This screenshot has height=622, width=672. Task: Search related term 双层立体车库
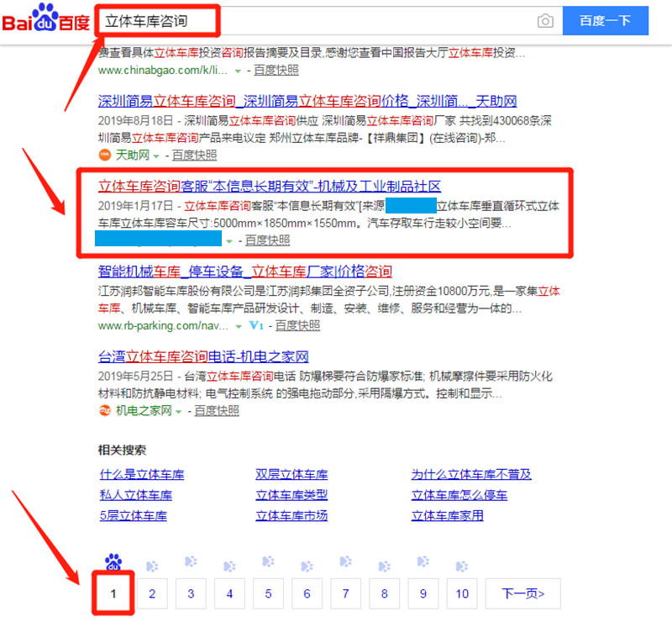click(x=291, y=474)
